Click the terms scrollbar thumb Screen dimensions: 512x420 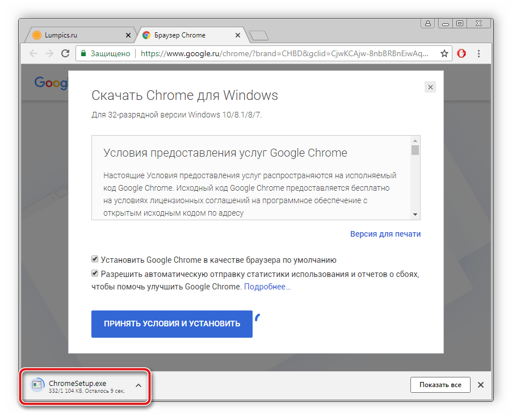(415, 150)
